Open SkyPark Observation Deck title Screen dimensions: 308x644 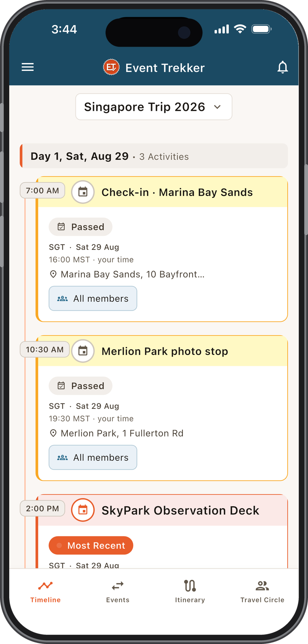click(x=180, y=510)
